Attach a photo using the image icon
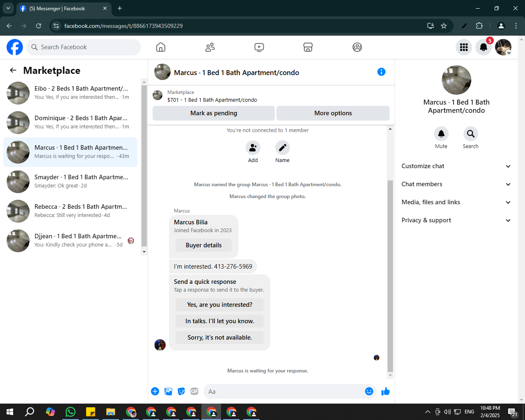The height and width of the screenshot is (420, 525). click(168, 391)
